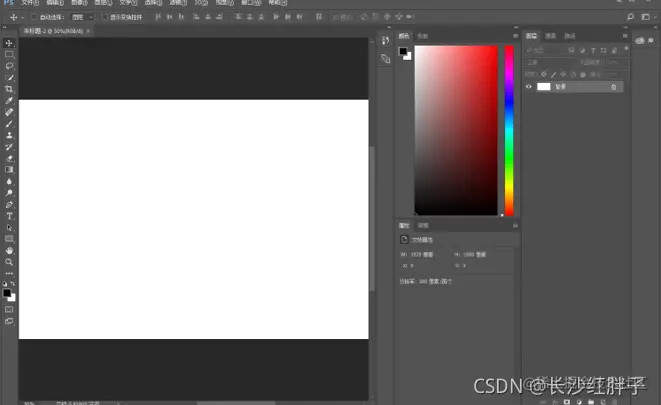
Task: Open the Layers panel flyout menu
Action: click(x=625, y=36)
